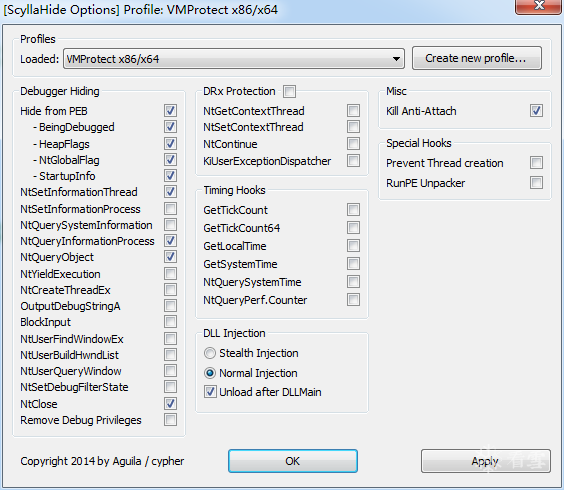Image resolution: width=564 pixels, height=490 pixels.
Task: Toggle the NtGlobalFlag checkbox
Action: pos(170,159)
